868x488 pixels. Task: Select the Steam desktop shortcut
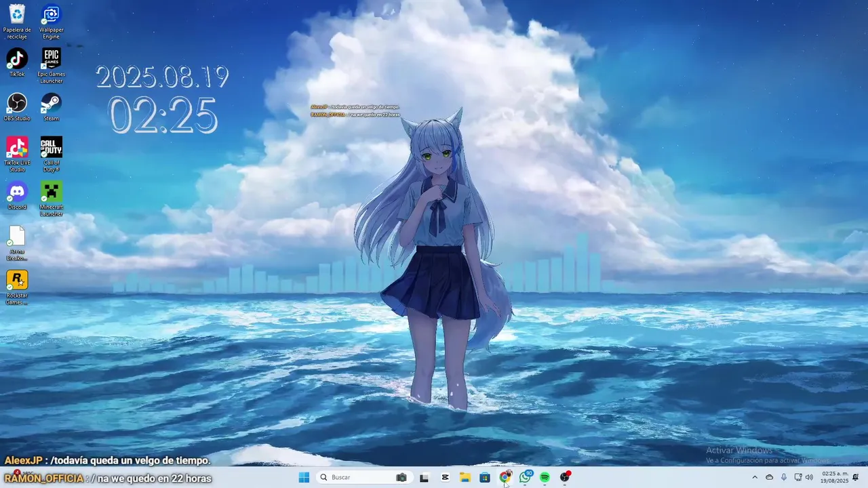52,107
